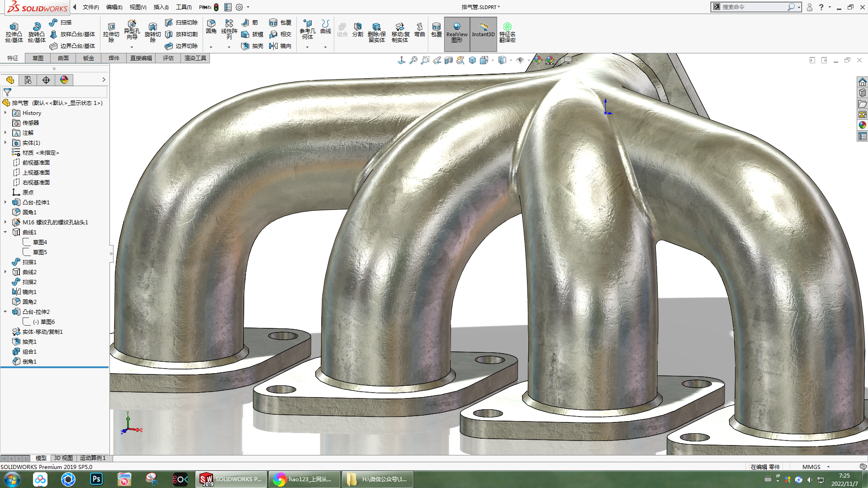
Task: Select the 删除/保留实体 delete body tool
Action: (377, 33)
